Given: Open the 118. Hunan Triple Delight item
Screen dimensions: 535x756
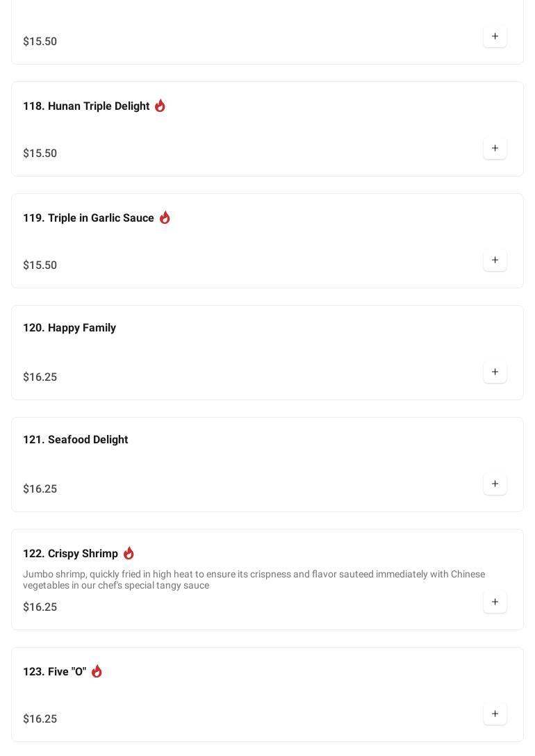Looking at the screenshot, I should point(86,106).
